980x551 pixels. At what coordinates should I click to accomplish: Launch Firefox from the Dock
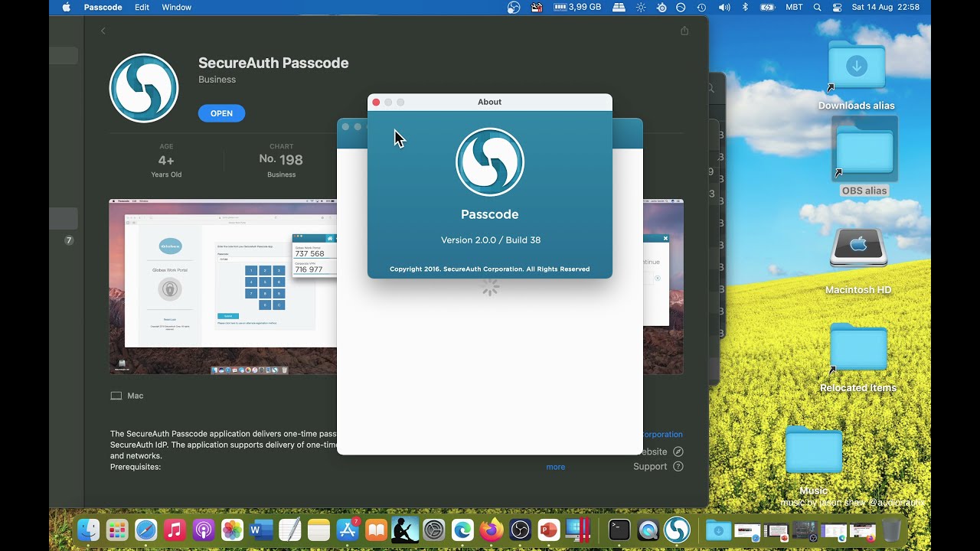click(492, 530)
